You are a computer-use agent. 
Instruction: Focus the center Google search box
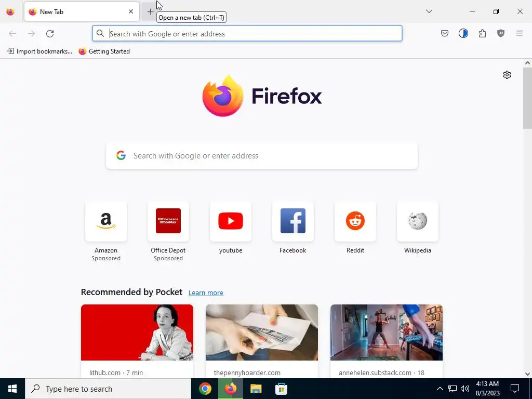[262, 156]
